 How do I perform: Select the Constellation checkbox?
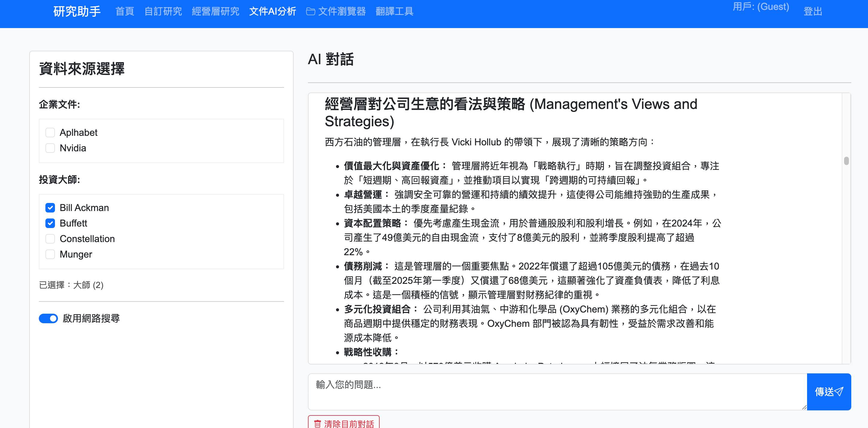[50, 239]
